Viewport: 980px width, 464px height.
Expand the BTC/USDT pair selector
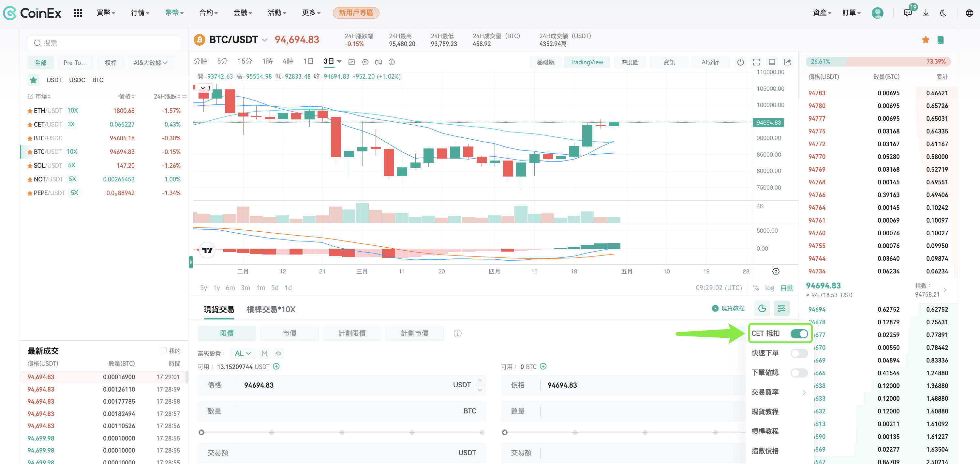265,40
